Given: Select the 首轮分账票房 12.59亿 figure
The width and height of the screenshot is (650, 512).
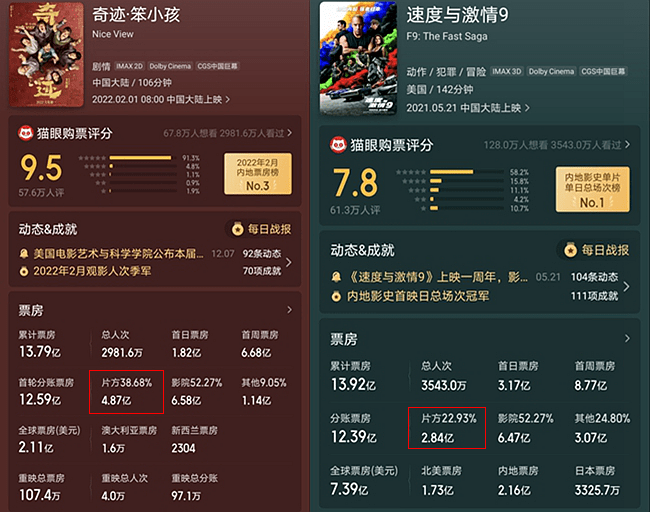Looking at the screenshot, I should [x=46, y=392].
